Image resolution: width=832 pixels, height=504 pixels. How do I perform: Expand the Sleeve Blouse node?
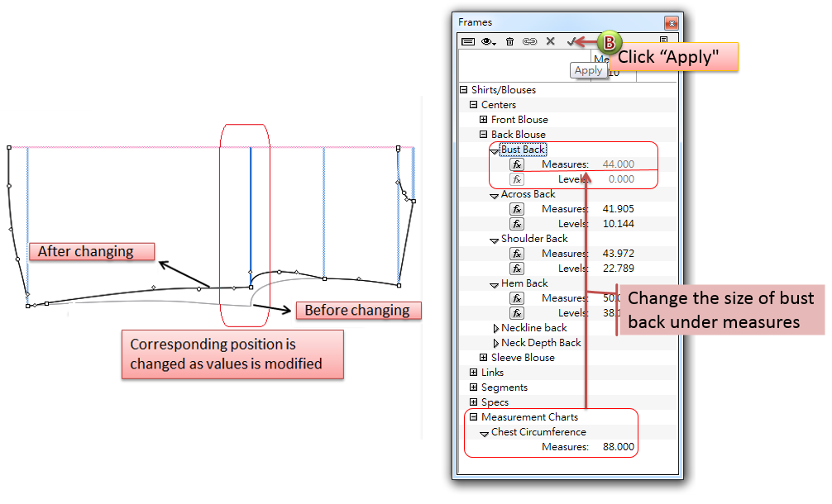[485, 358]
